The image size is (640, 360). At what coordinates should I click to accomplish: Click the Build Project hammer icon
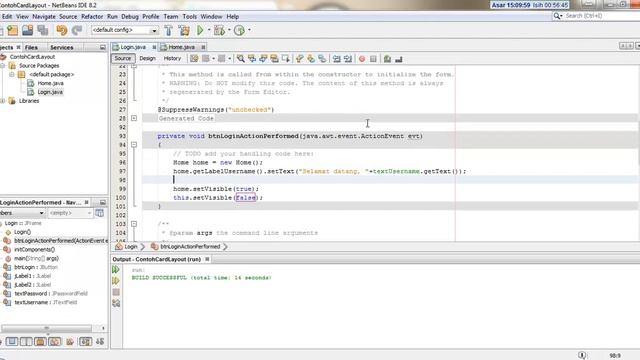tap(168, 30)
